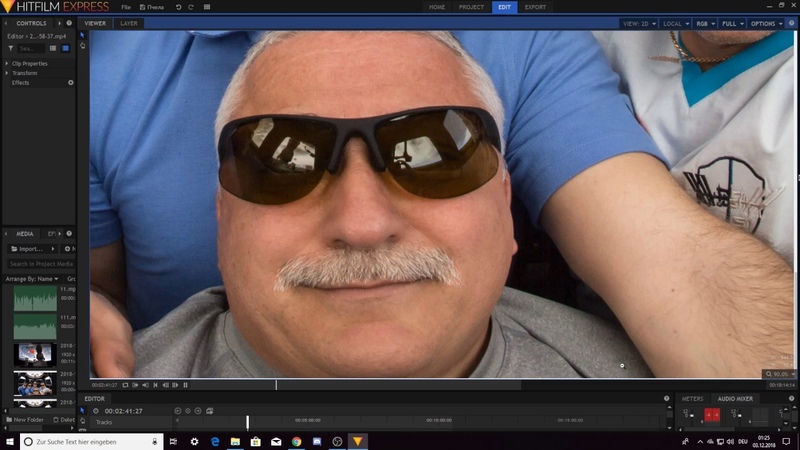Click the taskbar search box
This screenshot has height=450, width=800.
tap(92, 441)
